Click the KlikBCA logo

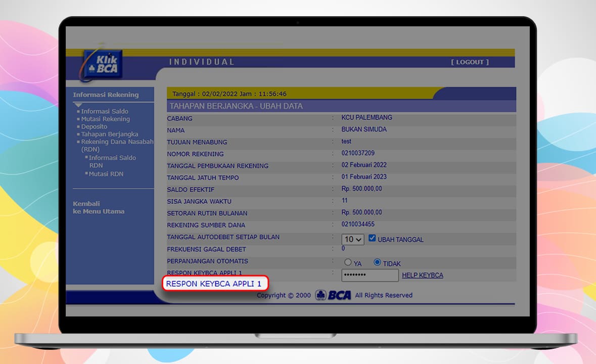(x=103, y=64)
